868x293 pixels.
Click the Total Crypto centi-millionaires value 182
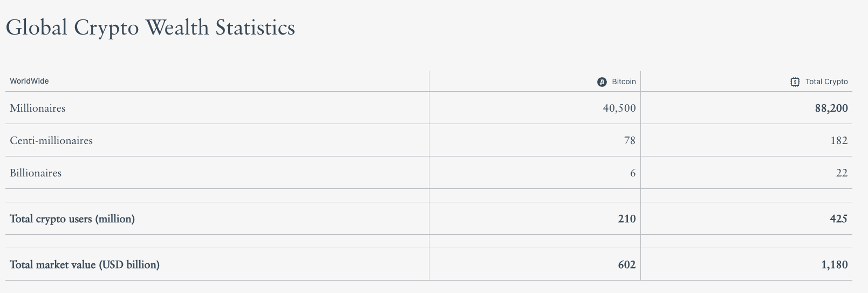tap(839, 141)
